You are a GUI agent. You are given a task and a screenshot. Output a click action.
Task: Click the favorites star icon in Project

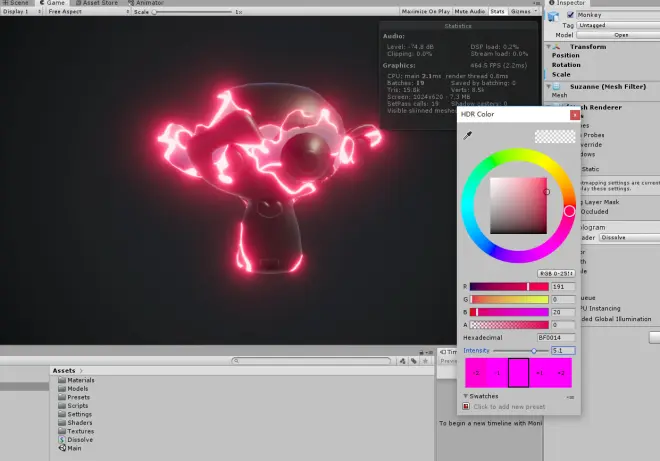[x=426, y=361]
